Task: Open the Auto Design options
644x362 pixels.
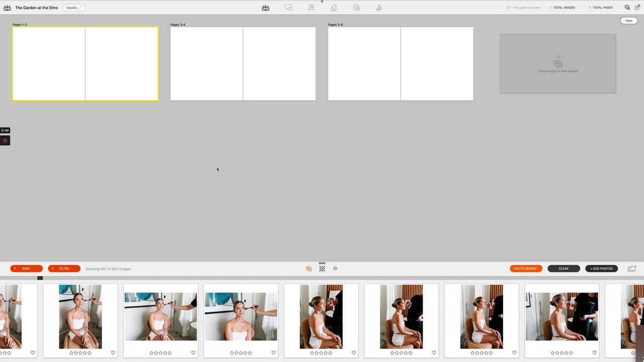Action: click(x=526, y=268)
